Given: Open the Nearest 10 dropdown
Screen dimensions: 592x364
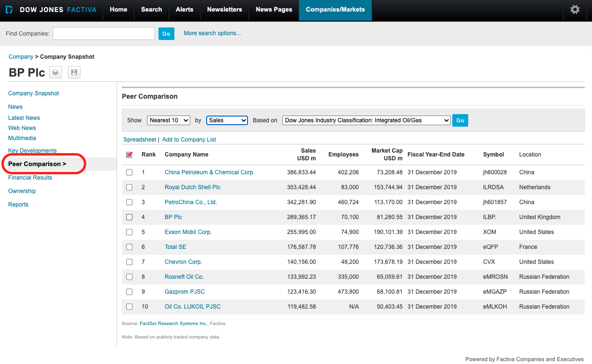Looking at the screenshot, I should [168, 120].
